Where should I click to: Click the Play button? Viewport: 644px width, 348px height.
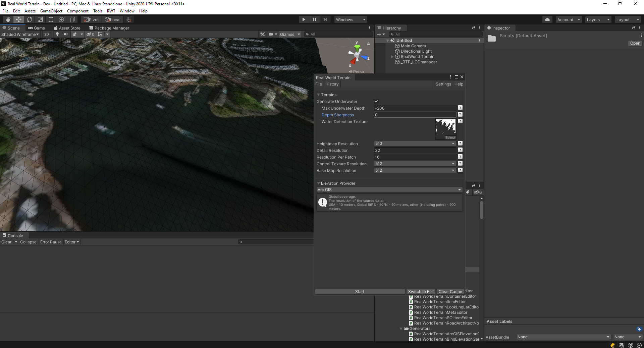(304, 19)
